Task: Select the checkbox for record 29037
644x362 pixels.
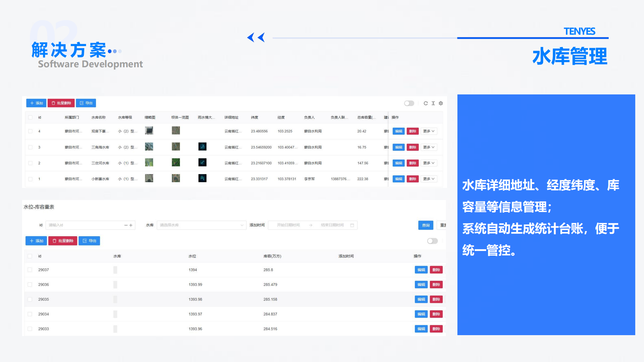Action: pyautogui.click(x=30, y=270)
